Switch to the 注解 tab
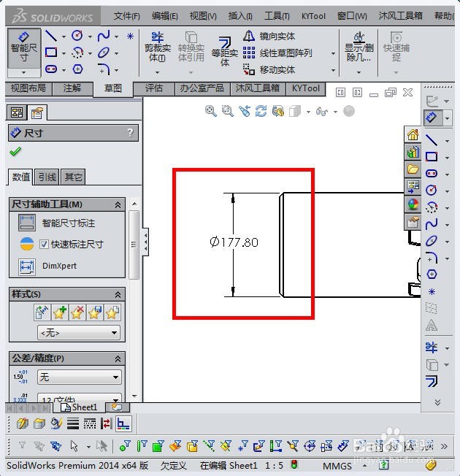460x476 pixels. (72, 88)
